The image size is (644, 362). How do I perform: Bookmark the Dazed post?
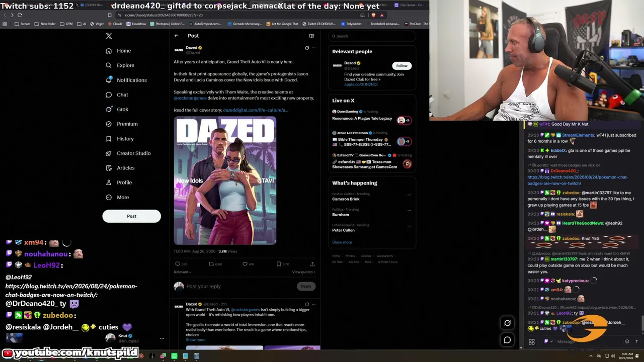[279, 264]
